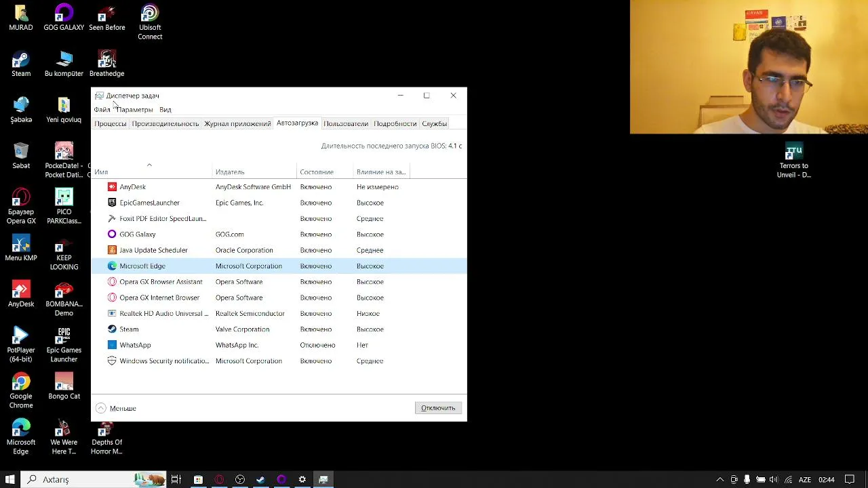Select the Ubisoft Connect desktop icon
Image resolution: width=868 pixels, height=488 pixels.
(x=150, y=22)
